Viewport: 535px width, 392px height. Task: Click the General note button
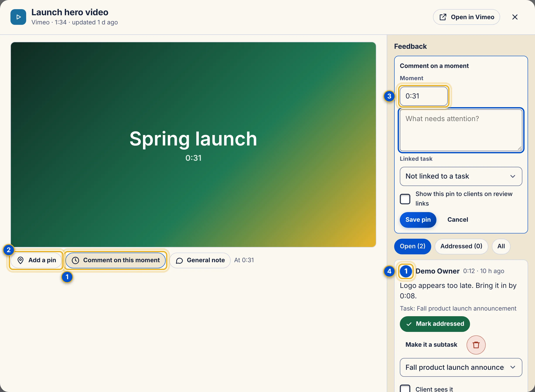[200, 260]
